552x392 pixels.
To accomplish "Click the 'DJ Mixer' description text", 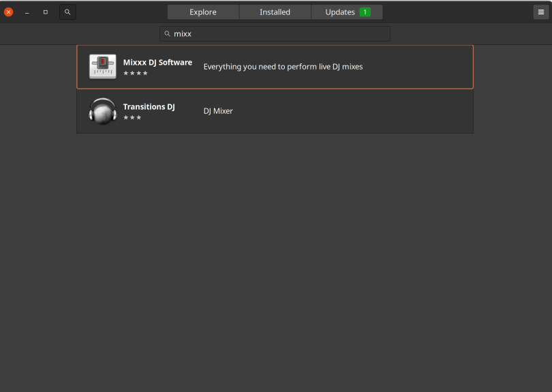I will click(x=218, y=111).
